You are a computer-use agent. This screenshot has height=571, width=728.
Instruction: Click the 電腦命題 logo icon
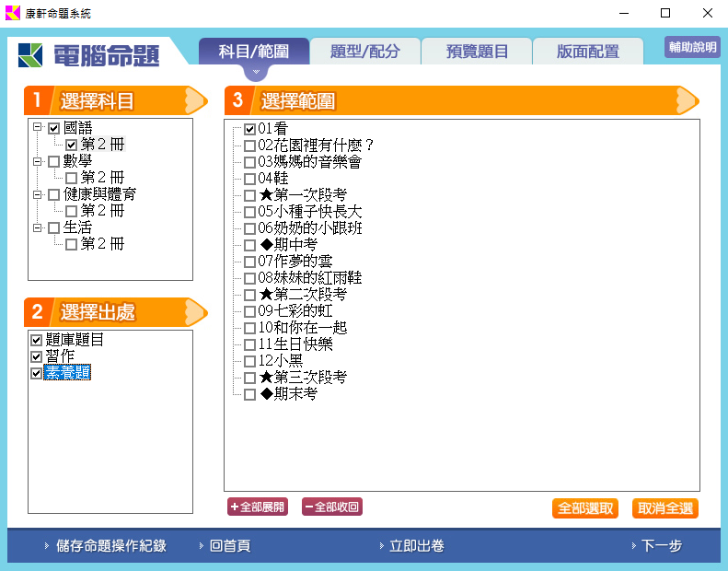30,55
